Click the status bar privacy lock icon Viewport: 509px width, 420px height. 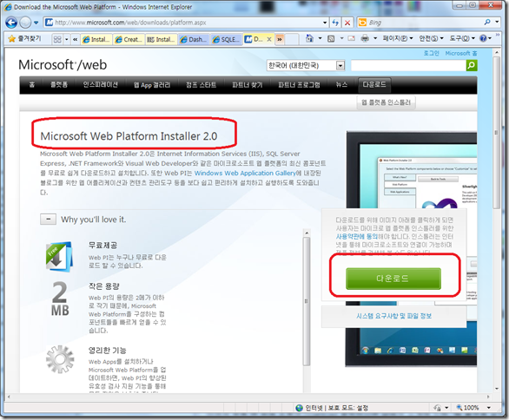tap(438, 408)
